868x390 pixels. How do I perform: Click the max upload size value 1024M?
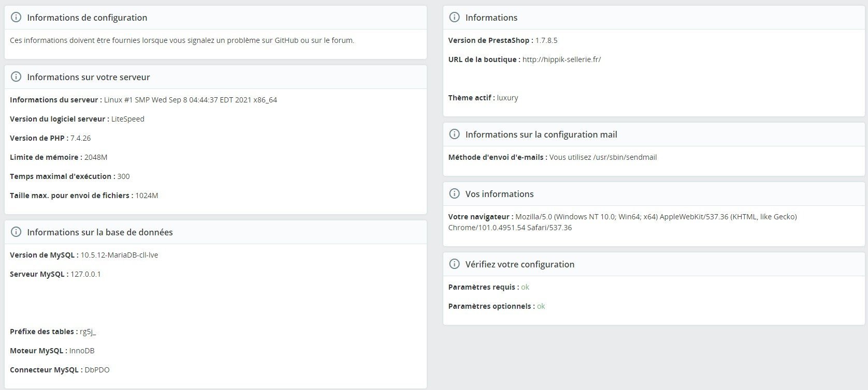tap(147, 196)
